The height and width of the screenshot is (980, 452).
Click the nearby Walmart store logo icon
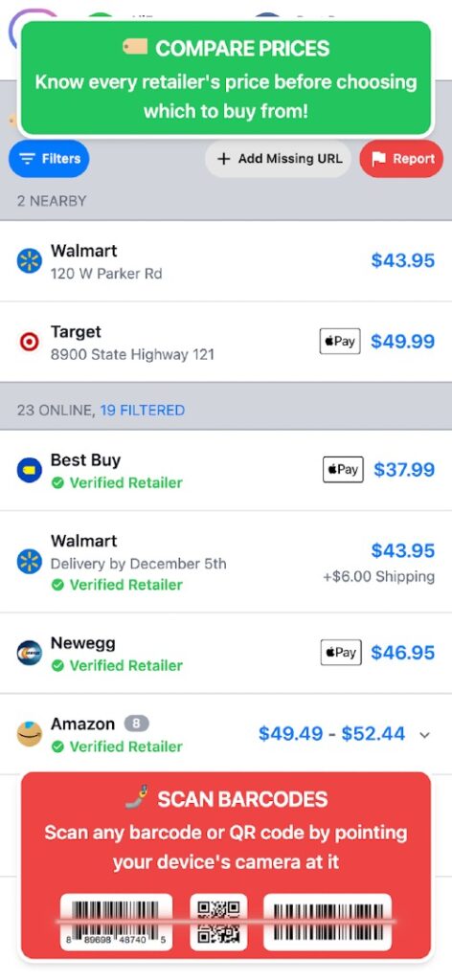(x=30, y=260)
